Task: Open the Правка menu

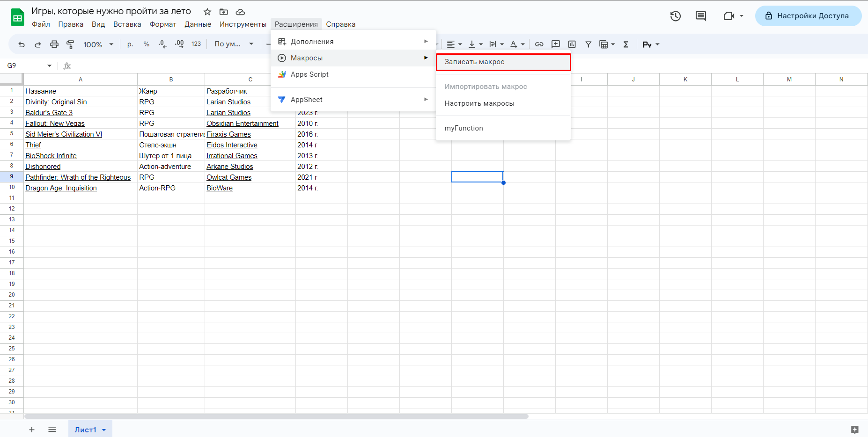Action: coord(71,24)
